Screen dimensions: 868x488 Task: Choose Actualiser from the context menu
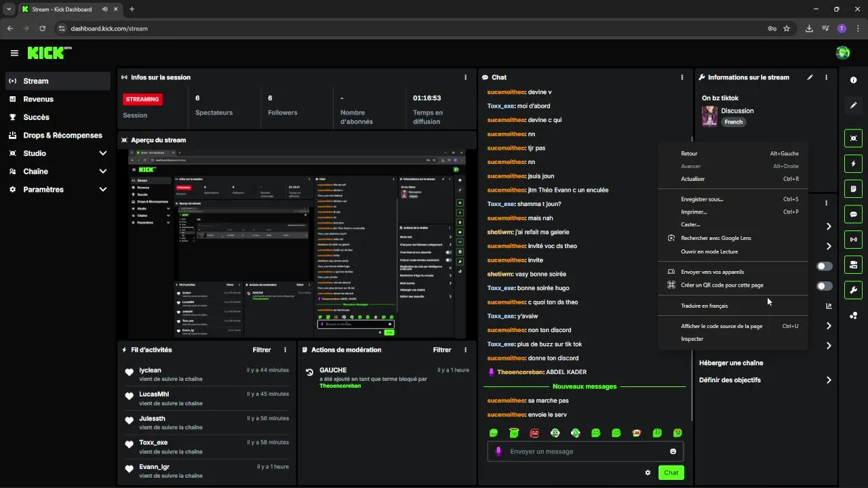click(732, 179)
